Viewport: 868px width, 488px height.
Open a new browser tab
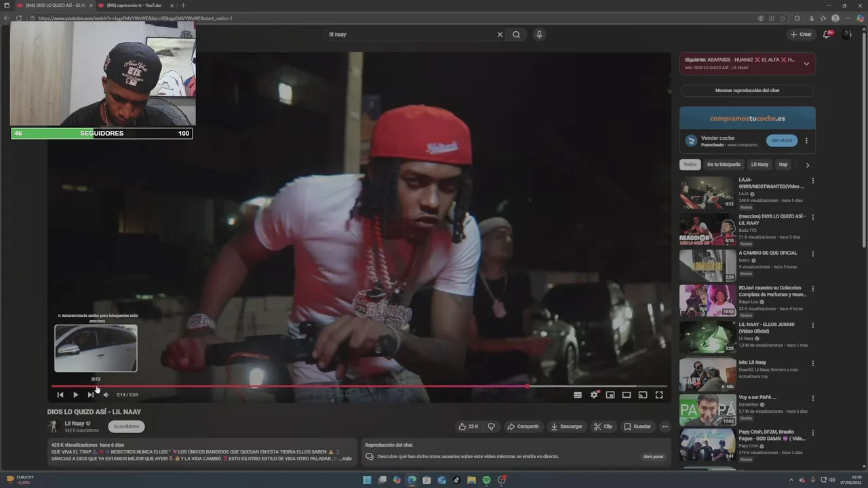tap(183, 5)
